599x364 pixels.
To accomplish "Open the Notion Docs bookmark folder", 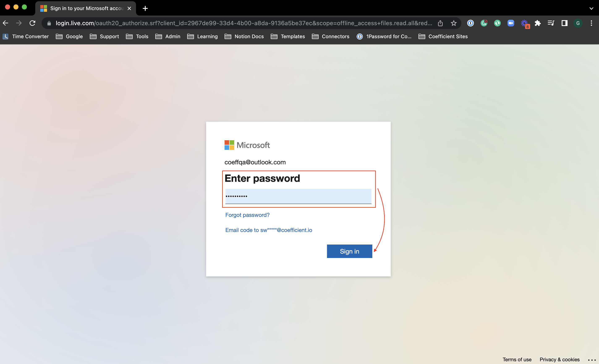I will 244,37.
